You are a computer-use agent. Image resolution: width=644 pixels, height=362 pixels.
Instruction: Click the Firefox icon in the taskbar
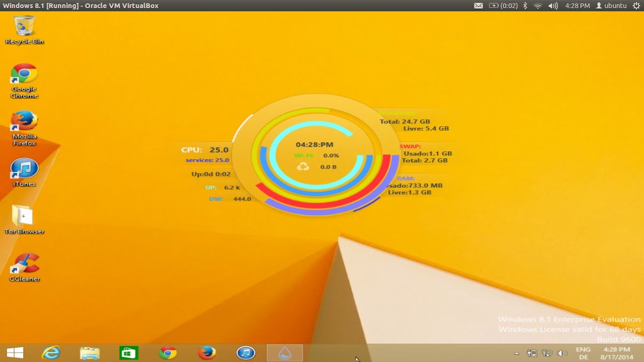[x=207, y=353]
